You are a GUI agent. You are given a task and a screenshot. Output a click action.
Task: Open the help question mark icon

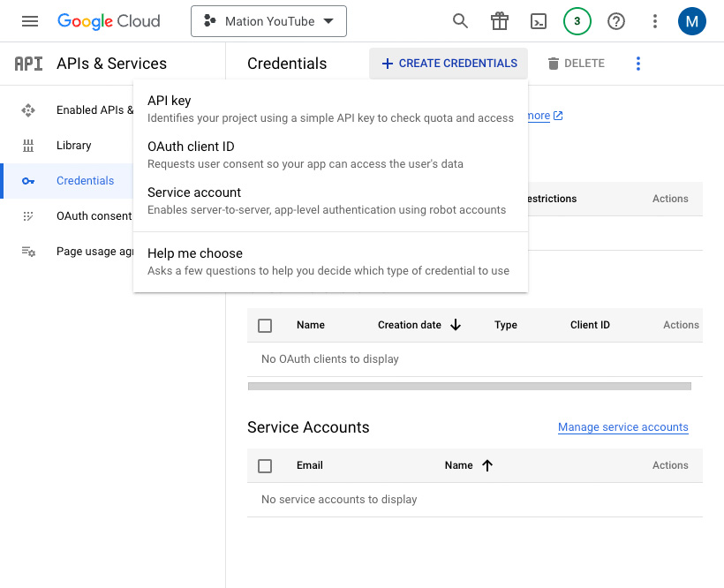616,21
